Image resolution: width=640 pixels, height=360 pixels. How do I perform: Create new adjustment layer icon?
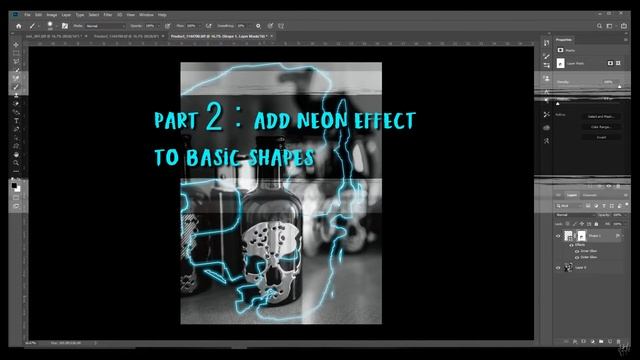[593, 341]
